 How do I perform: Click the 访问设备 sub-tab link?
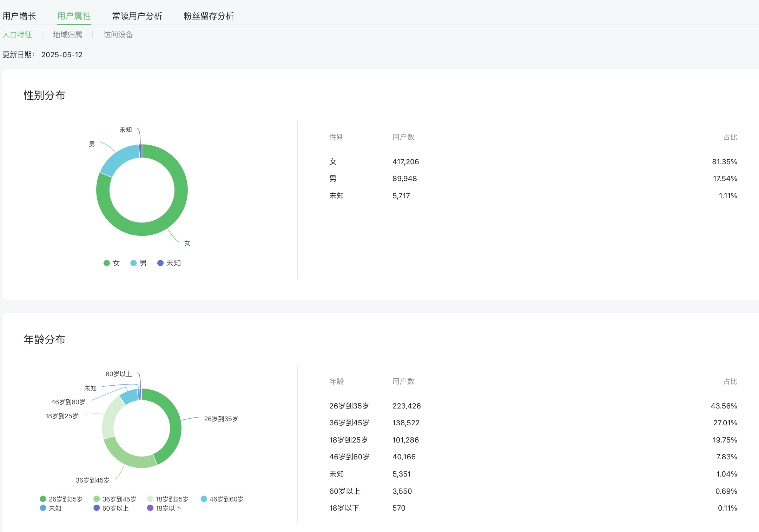tap(118, 35)
